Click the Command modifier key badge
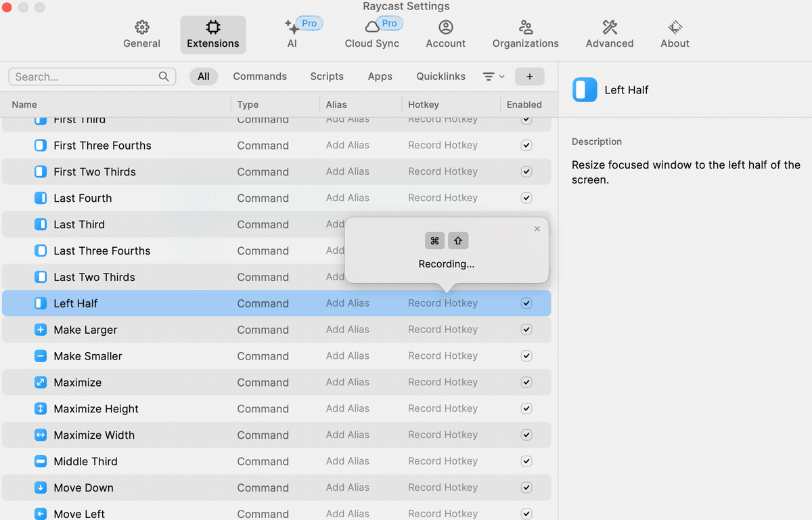This screenshot has width=812, height=520. [435, 240]
